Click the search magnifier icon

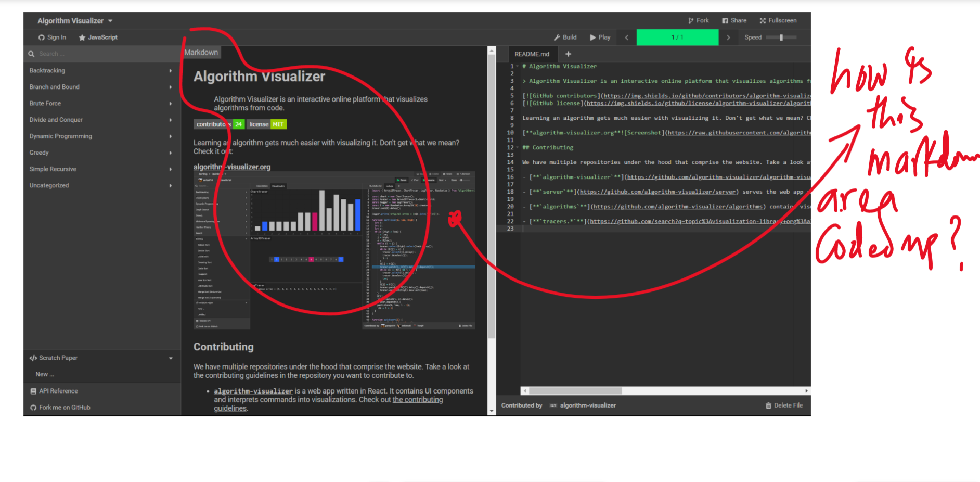coord(31,54)
